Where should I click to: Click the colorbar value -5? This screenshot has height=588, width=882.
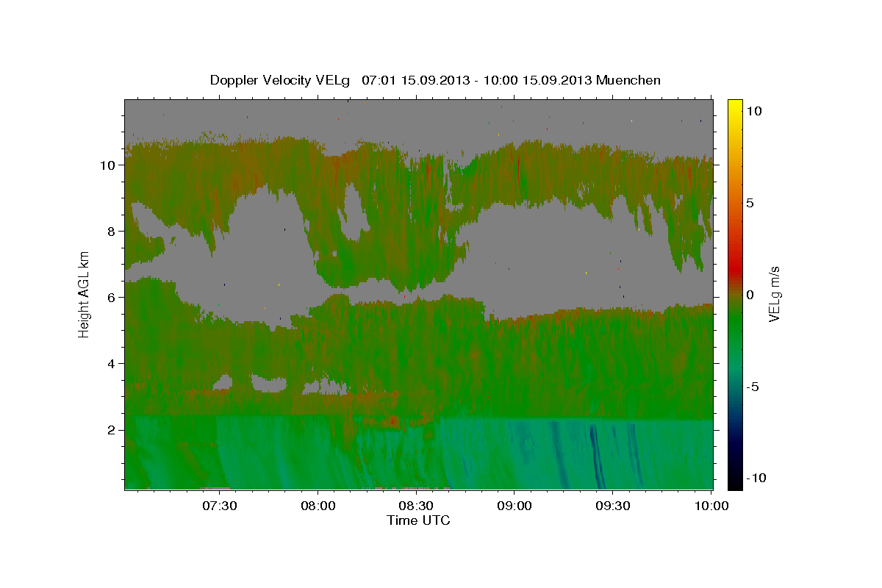point(753,387)
